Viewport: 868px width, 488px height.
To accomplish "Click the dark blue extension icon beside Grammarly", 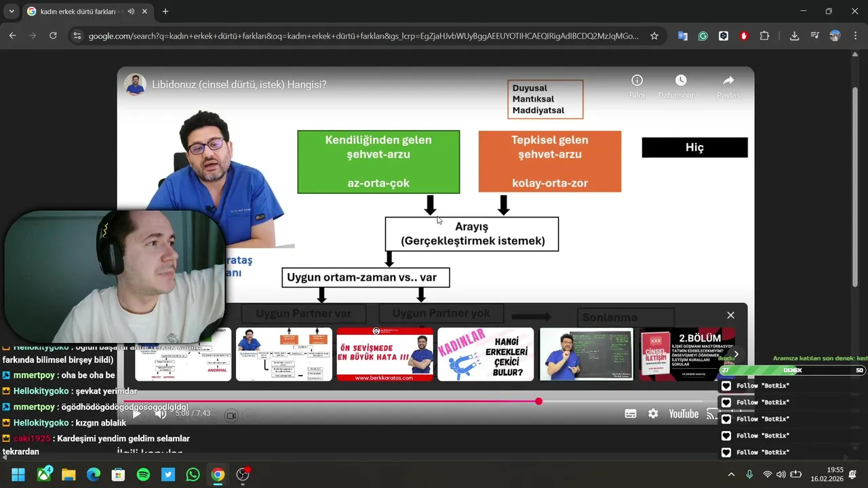I will click(x=724, y=36).
